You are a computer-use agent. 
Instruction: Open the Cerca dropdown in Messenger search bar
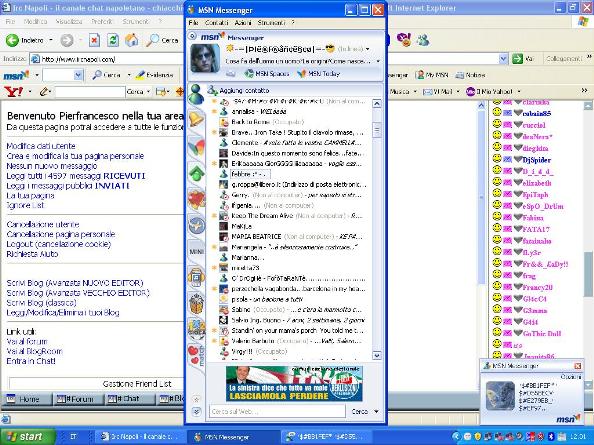click(376, 411)
